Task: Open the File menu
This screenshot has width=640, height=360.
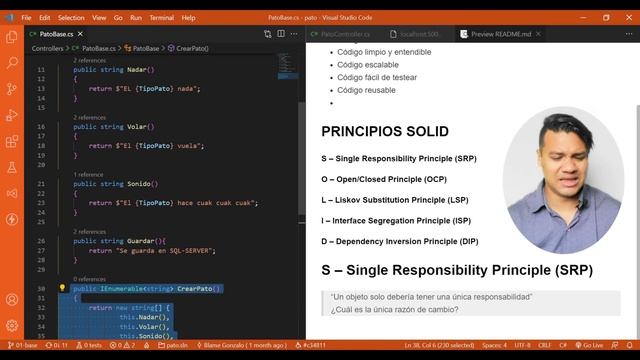Action: pyautogui.click(x=27, y=18)
